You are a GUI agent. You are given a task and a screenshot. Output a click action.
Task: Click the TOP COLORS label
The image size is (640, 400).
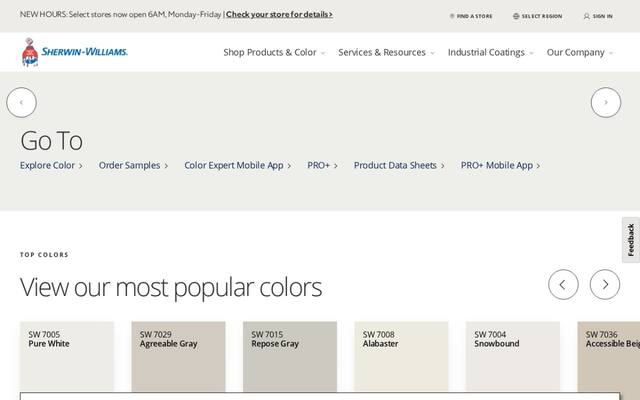click(44, 255)
